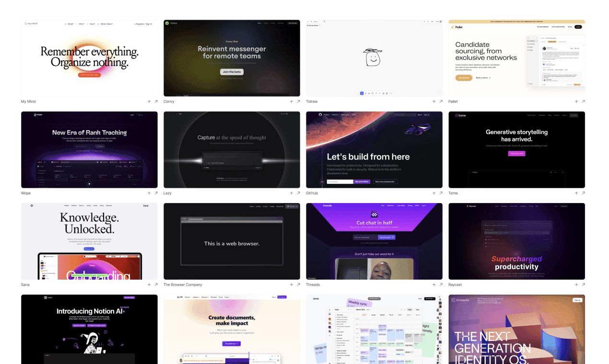Open the Tldraw canvas thumbnail
This screenshot has height=364, width=609.
374,58
